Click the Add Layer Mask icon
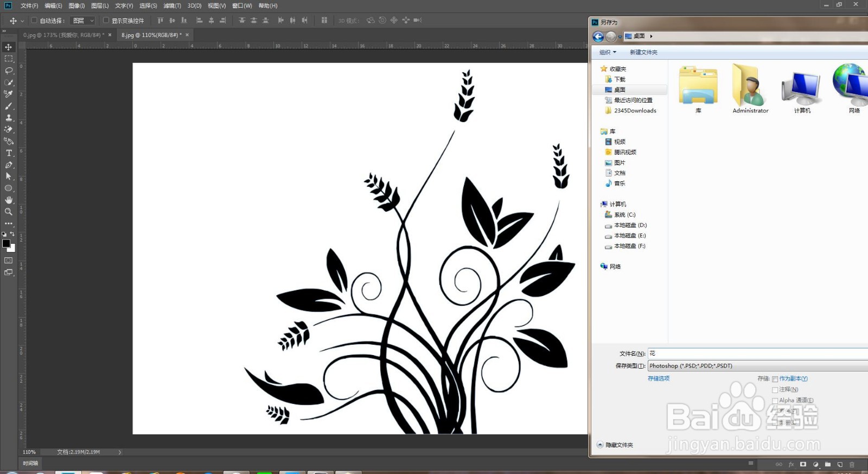This screenshot has width=868, height=474. tap(803, 464)
